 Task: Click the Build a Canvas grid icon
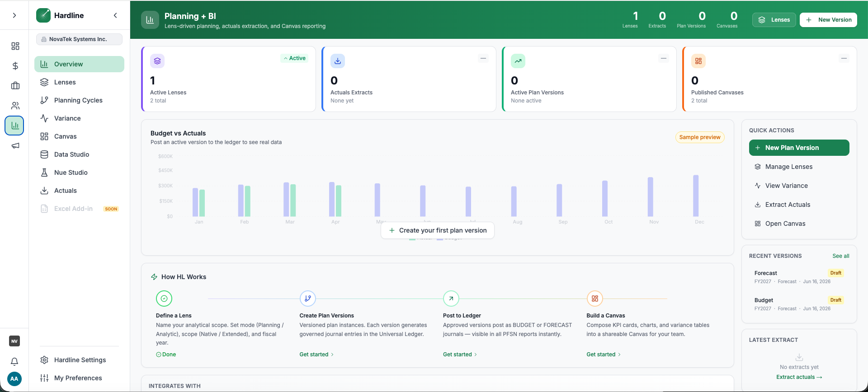595,299
